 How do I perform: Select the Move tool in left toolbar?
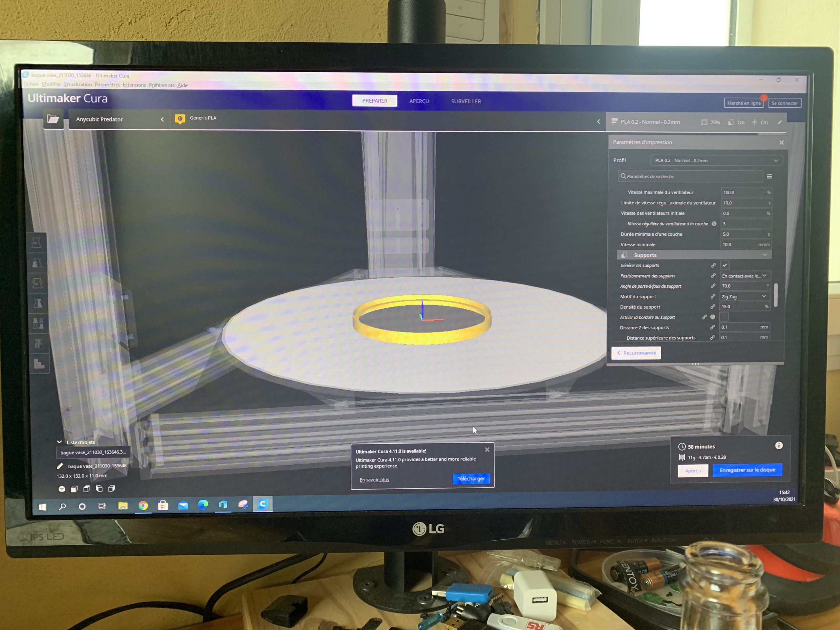37,243
